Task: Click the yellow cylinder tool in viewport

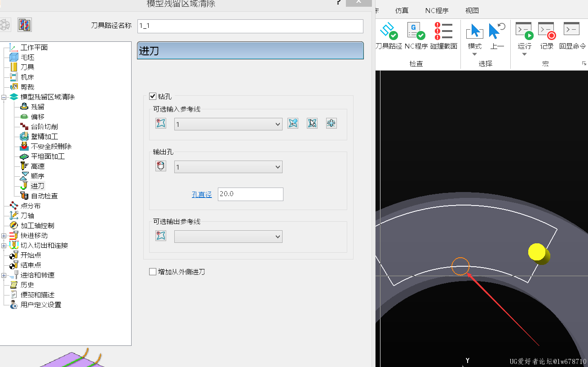Action: pyautogui.click(x=539, y=254)
